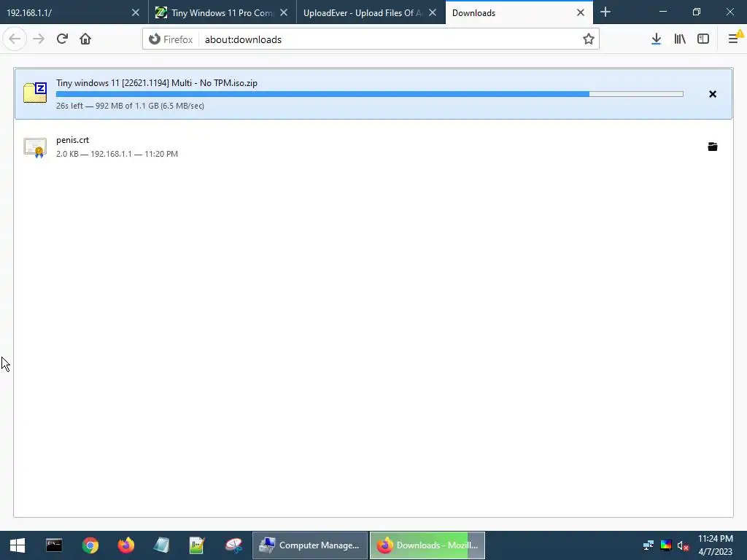Click the zip file icon of the download
This screenshot has height=560, width=747.
click(35, 93)
